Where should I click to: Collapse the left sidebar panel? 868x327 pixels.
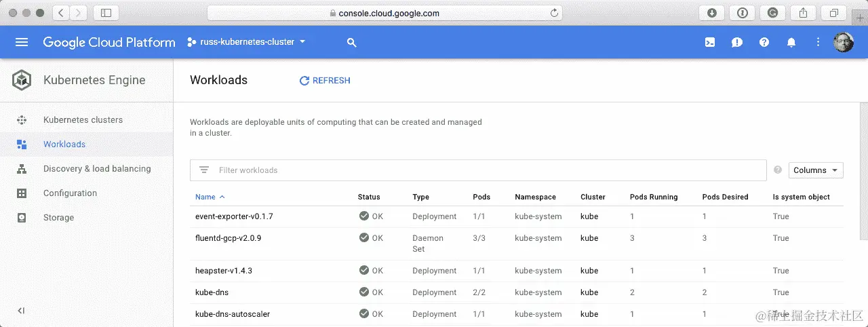[x=21, y=311]
